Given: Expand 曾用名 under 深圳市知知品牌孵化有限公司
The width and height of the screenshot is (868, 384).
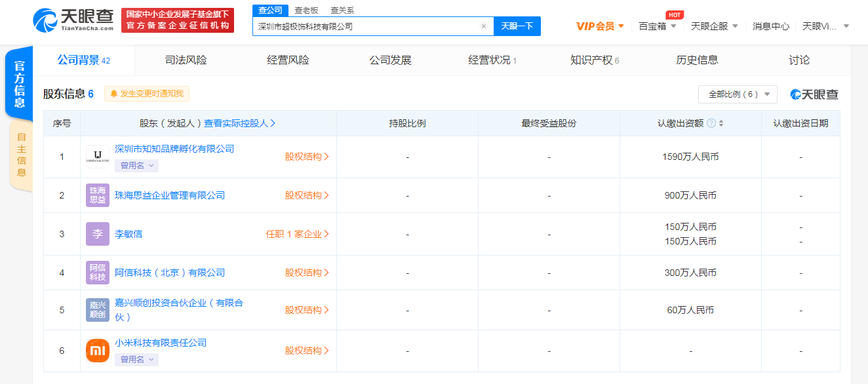Looking at the screenshot, I should (136, 165).
